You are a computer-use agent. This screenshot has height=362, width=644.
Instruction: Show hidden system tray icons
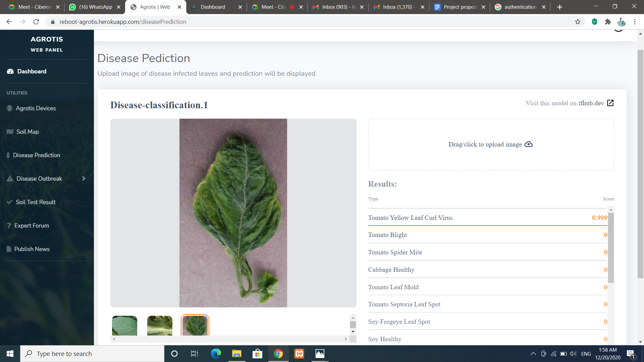[x=533, y=354]
